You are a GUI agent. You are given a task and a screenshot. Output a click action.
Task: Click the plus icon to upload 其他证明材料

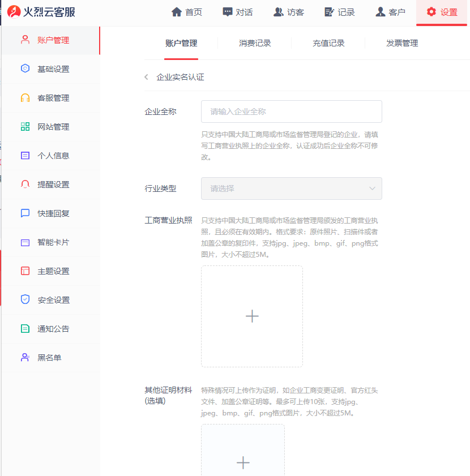point(243,463)
